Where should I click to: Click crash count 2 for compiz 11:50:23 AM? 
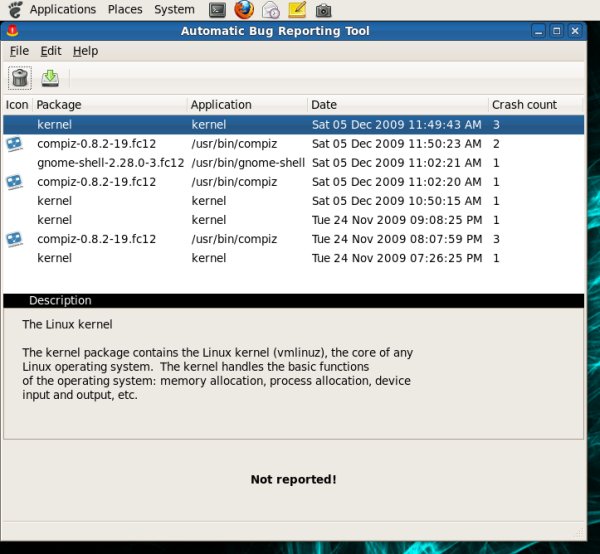(496, 144)
